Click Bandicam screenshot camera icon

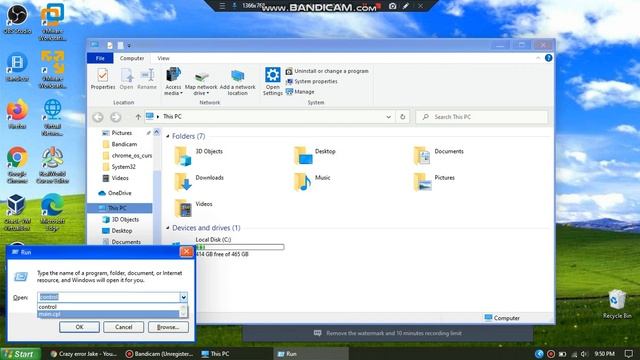click(x=392, y=6)
